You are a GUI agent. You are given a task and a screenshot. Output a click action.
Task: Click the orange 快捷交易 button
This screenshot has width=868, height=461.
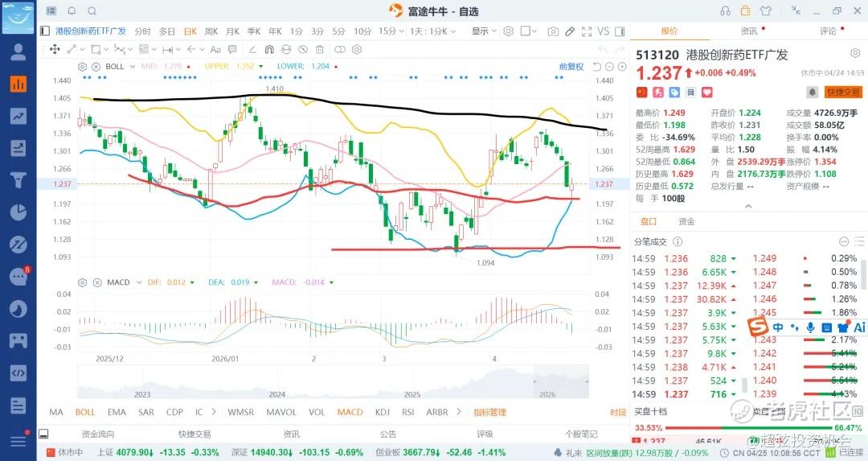click(843, 92)
